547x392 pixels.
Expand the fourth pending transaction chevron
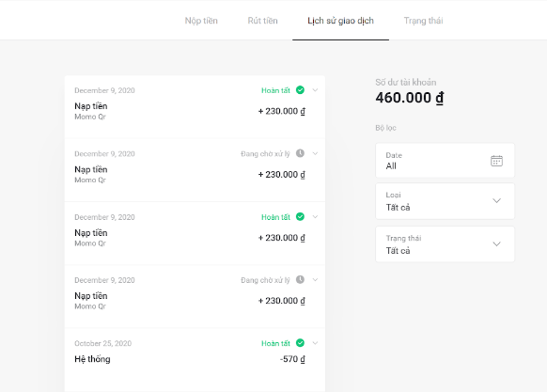tap(315, 279)
